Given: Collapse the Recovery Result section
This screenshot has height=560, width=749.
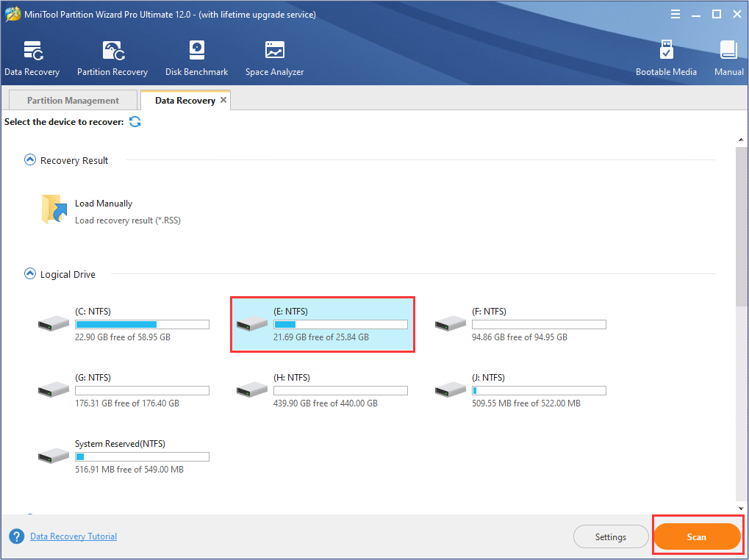Looking at the screenshot, I should 29,160.
